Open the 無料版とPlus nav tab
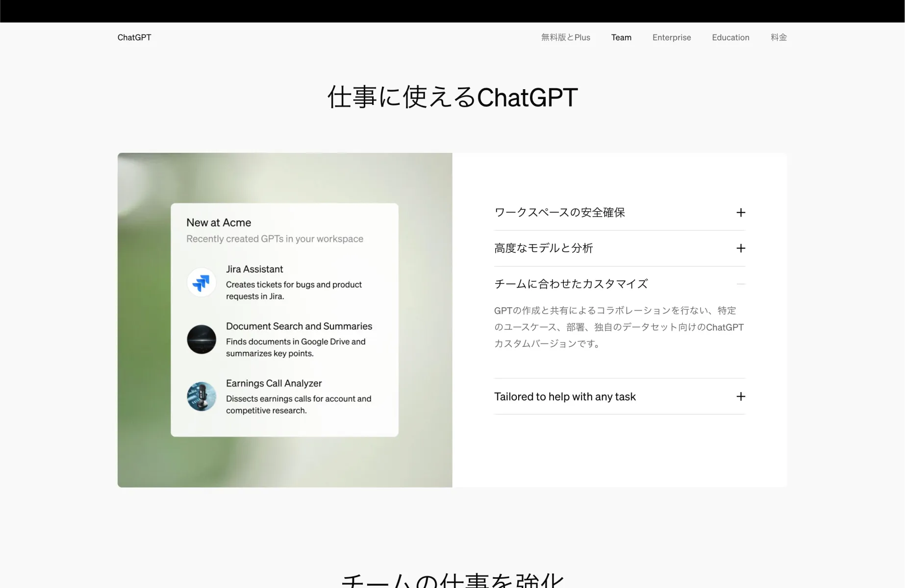This screenshot has height=588, width=905. tap(565, 37)
